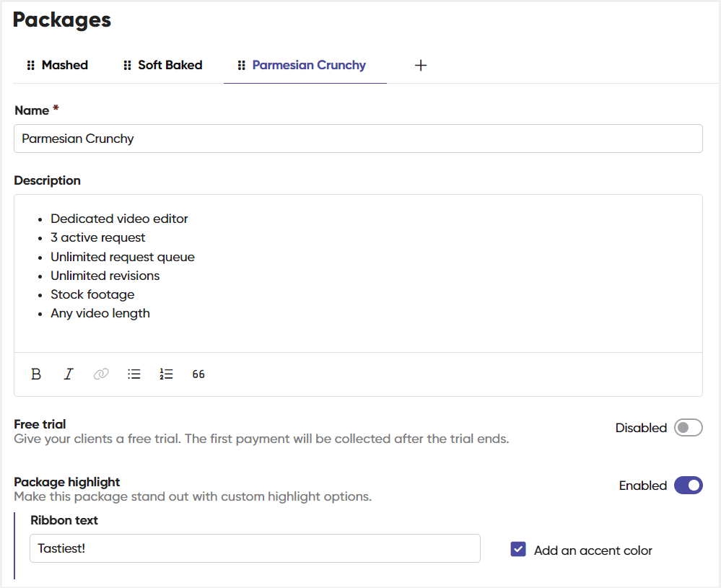Select the '3 active request' bullet
This screenshot has width=721, height=588.
98,237
